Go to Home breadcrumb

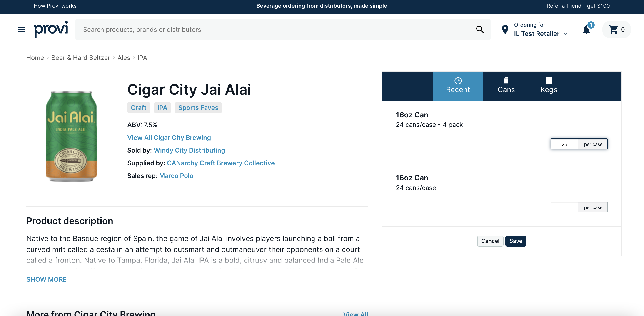pos(35,58)
